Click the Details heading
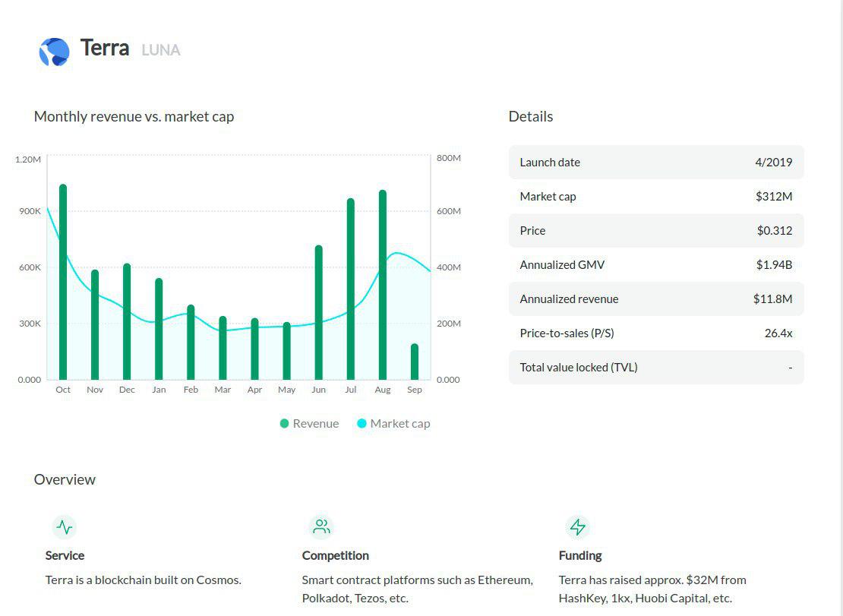843x616 pixels. [x=531, y=117]
